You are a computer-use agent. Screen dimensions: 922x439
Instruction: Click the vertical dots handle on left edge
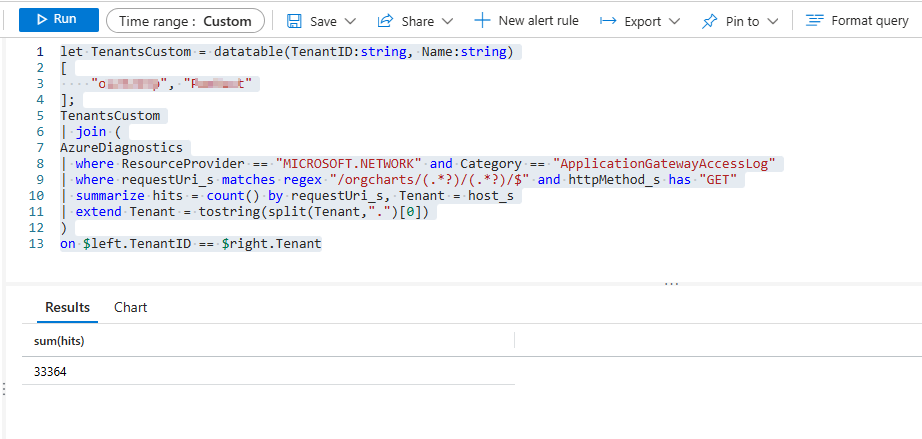click(x=4, y=389)
